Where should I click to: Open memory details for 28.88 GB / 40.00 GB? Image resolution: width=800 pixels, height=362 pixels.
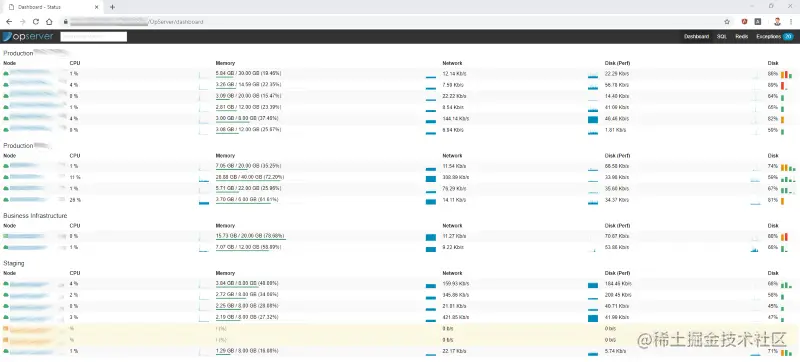click(x=250, y=177)
